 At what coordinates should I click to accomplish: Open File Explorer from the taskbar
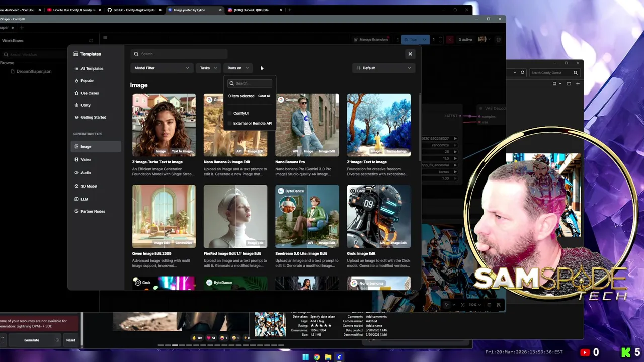click(328, 357)
